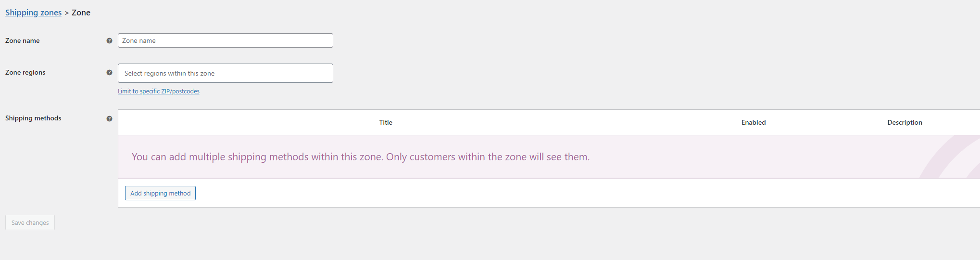
Task: Click the Zone regions help tooltip icon
Action: coord(109,73)
